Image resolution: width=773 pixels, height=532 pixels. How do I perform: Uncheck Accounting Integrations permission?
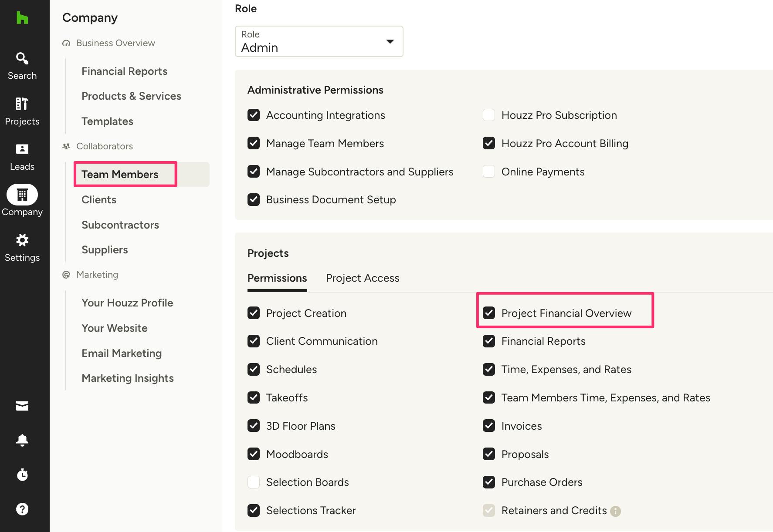(x=254, y=115)
